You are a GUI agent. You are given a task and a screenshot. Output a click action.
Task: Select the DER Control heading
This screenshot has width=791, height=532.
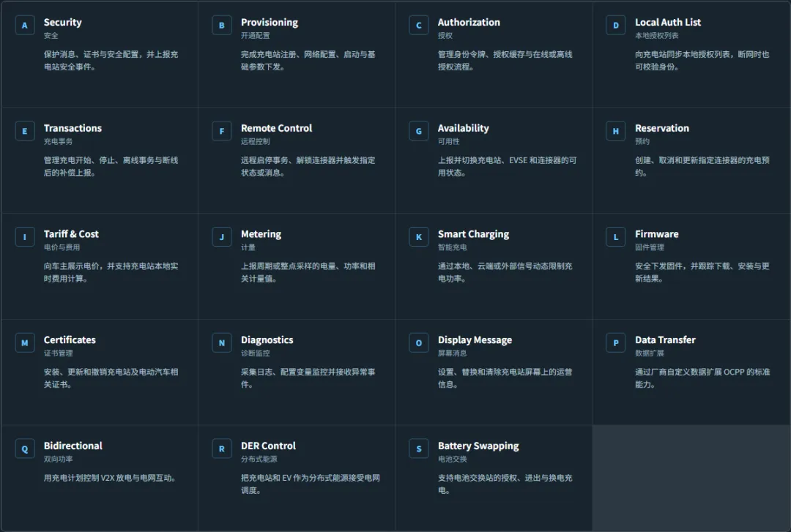[x=268, y=446]
